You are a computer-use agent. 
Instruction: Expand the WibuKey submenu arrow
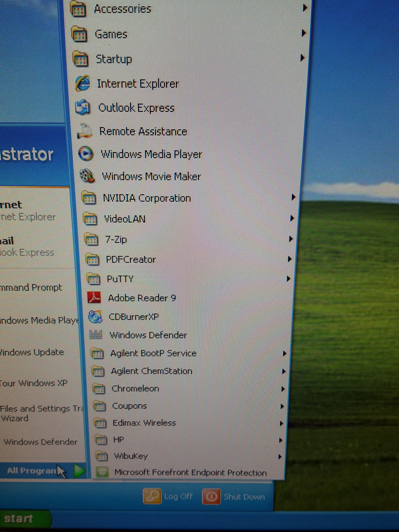coord(280,456)
